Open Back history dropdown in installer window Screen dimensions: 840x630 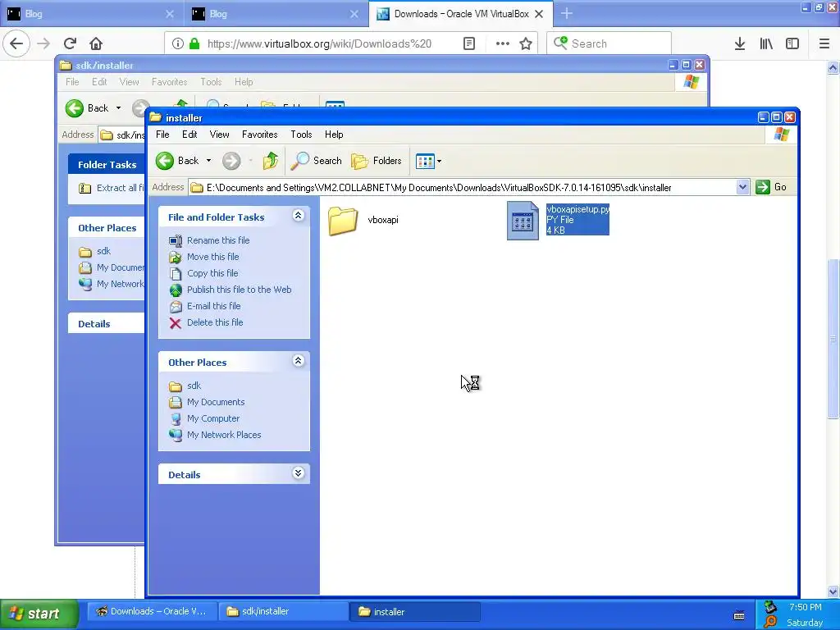(209, 161)
